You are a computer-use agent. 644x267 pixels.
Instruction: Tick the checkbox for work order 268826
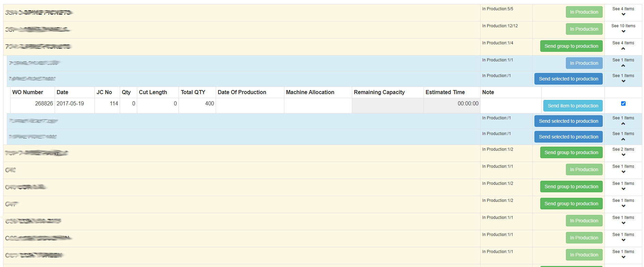click(x=623, y=104)
